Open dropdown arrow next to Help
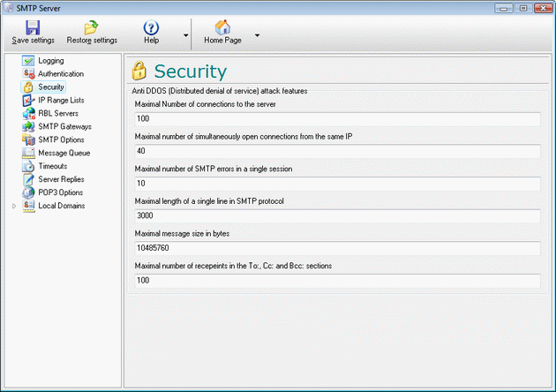This screenshot has width=556, height=392. pyautogui.click(x=186, y=36)
